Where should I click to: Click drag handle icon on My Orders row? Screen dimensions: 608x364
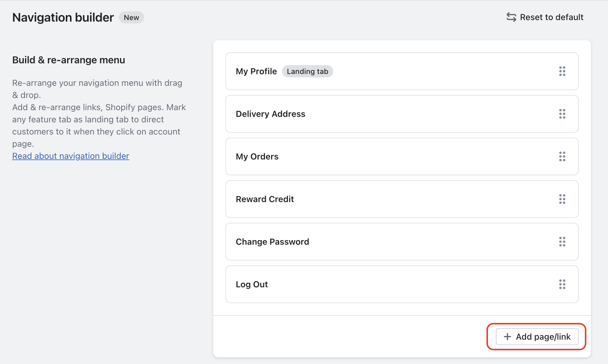click(x=562, y=156)
